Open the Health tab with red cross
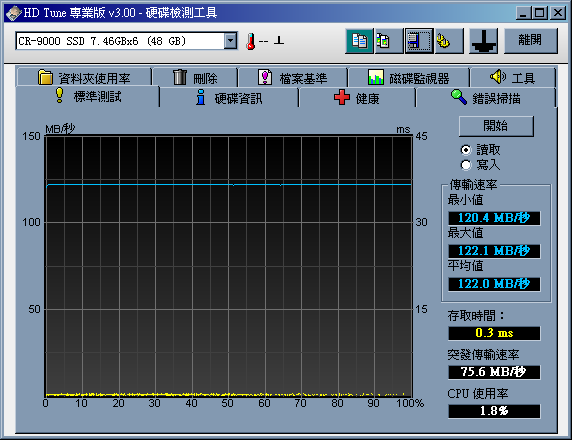Image resolution: width=572 pixels, height=440 pixels. [x=357, y=98]
